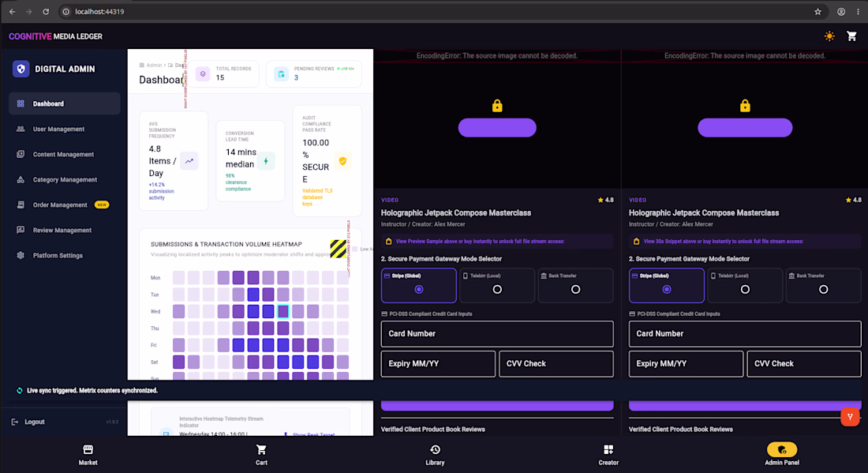Open Category Management in the sidebar
This screenshot has width=868, height=473.
click(x=64, y=179)
